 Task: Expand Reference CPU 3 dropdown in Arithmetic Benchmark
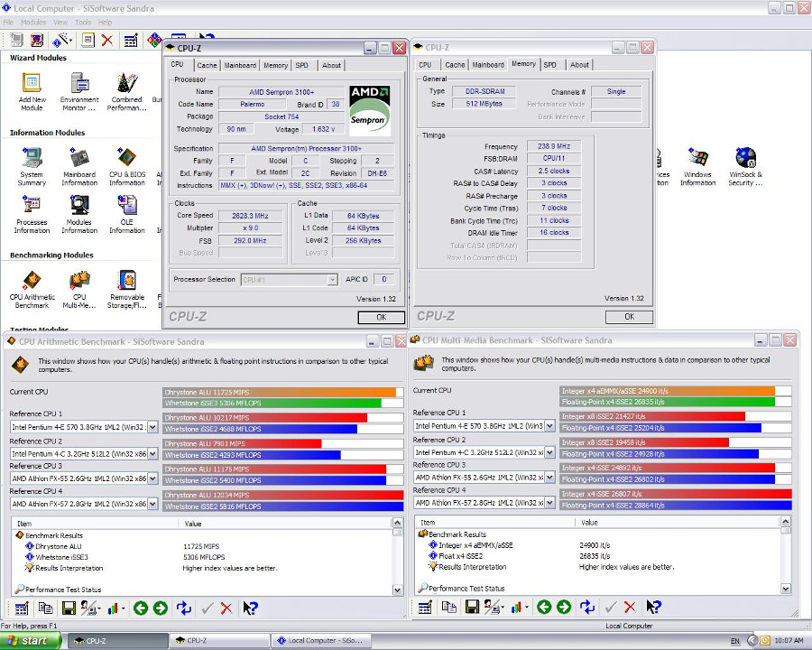[x=152, y=478]
